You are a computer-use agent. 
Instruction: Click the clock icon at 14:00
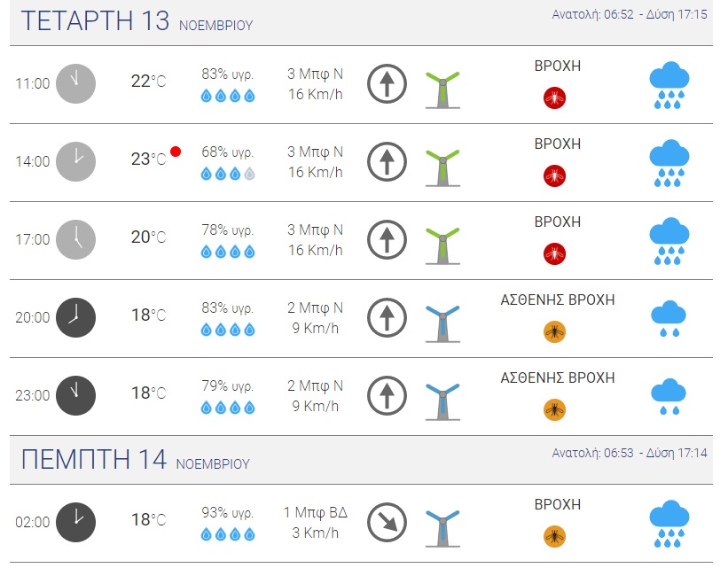75,161
